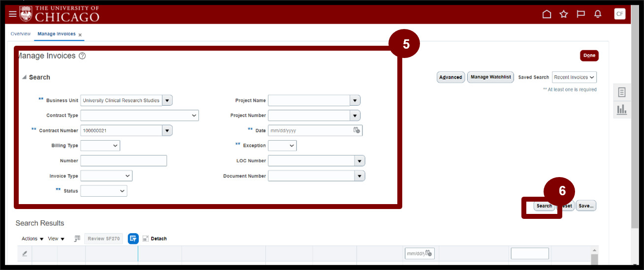The height and width of the screenshot is (270, 644).
Task: Click the University of Chicago logo
Action: pos(60,14)
